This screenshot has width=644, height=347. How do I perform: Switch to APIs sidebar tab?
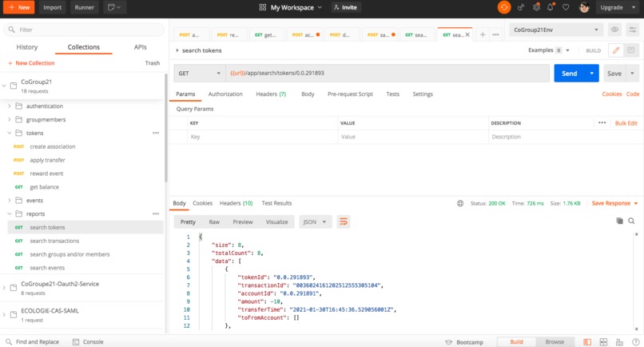141,47
